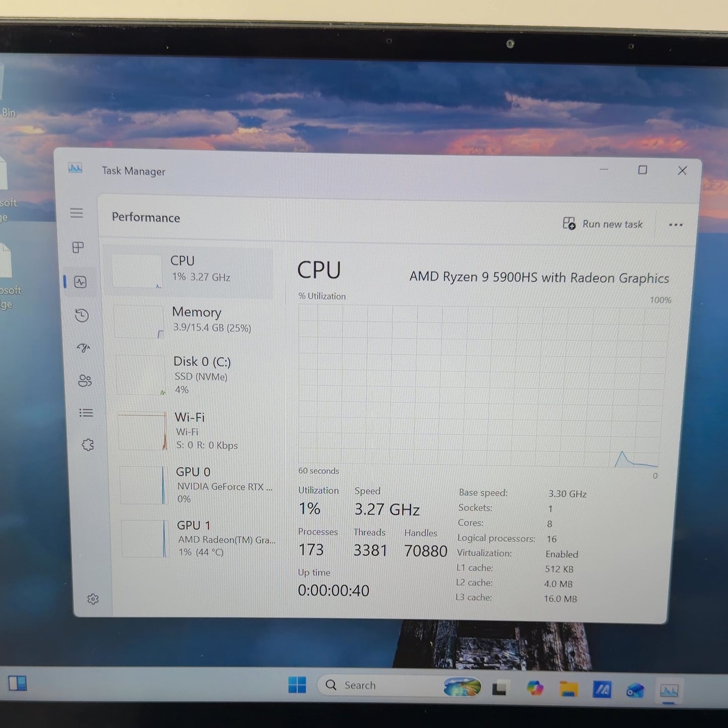
Task: Select the Wi-Fi performance item
Action: 197,431
